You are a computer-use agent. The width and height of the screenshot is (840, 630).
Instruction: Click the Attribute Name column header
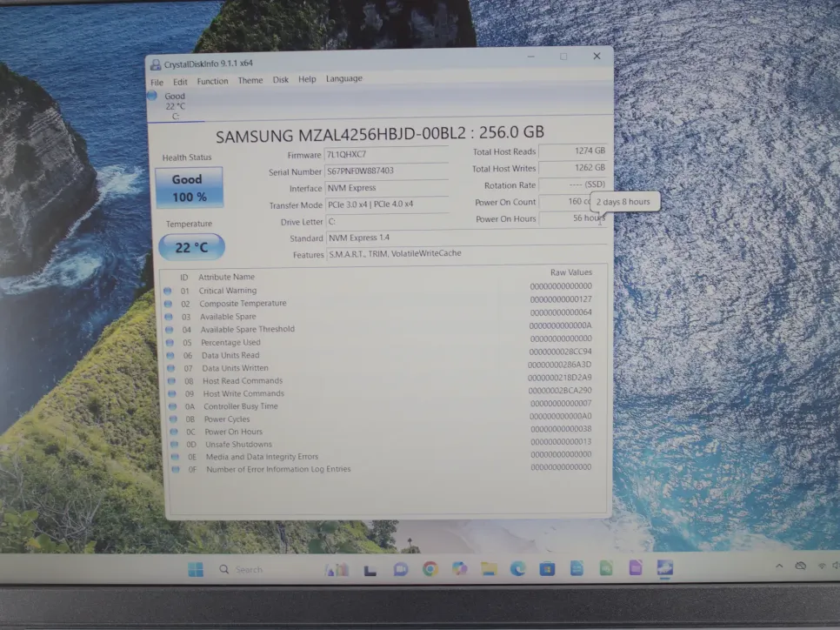(x=227, y=277)
